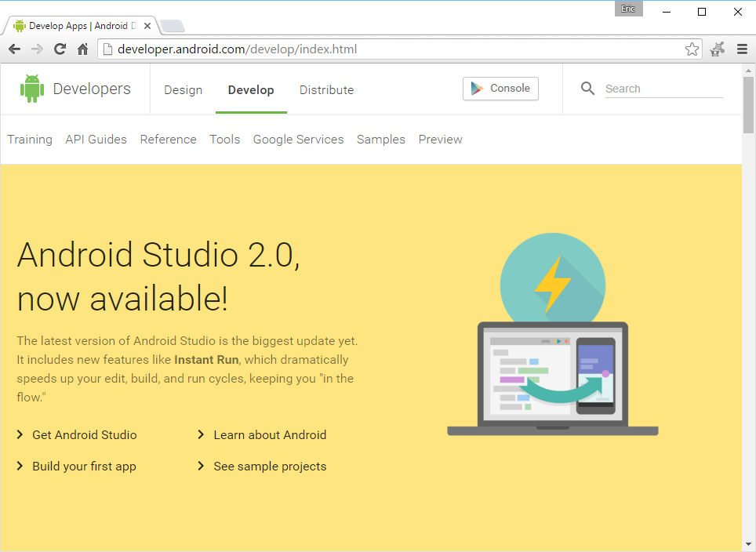Click the Android Studio 2.0 headline
756x552 pixels.
(158, 276)
